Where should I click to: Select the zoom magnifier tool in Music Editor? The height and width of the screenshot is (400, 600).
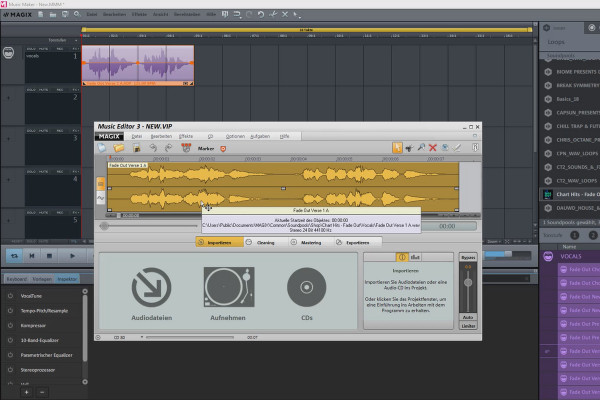click(421, 147)
